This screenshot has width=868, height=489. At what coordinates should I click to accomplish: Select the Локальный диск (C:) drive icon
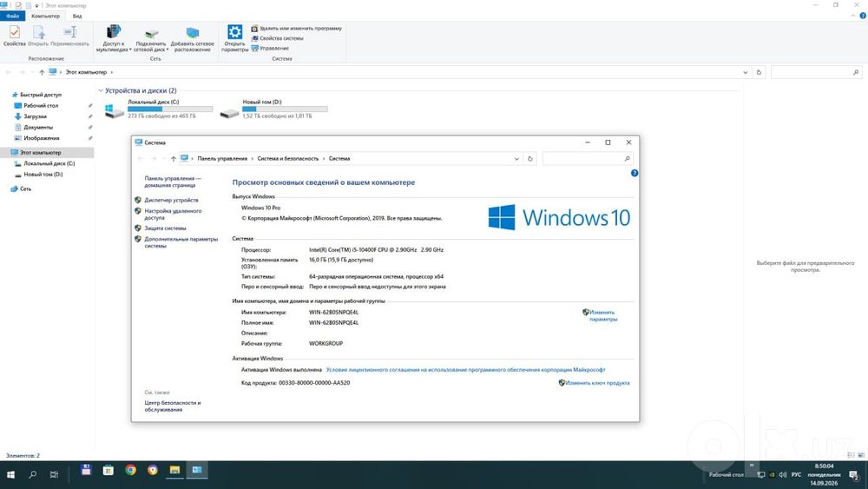115,111
